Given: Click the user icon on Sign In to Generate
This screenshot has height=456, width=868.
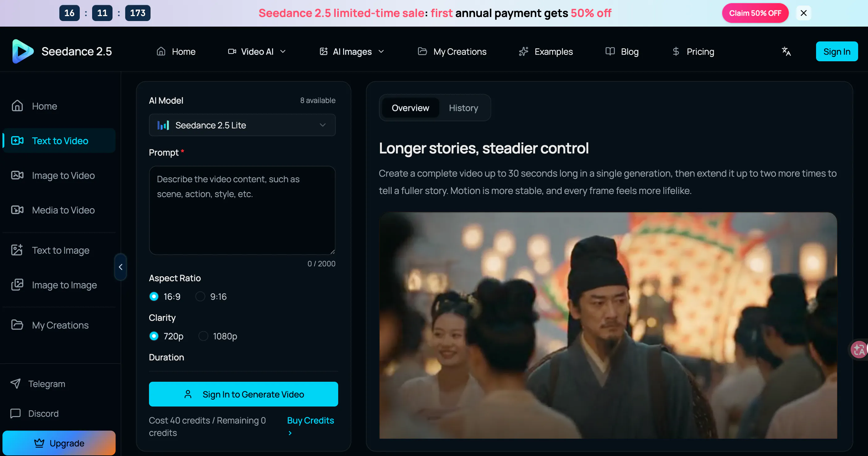Looking at the screenshot, I should (x=188, y=394).
